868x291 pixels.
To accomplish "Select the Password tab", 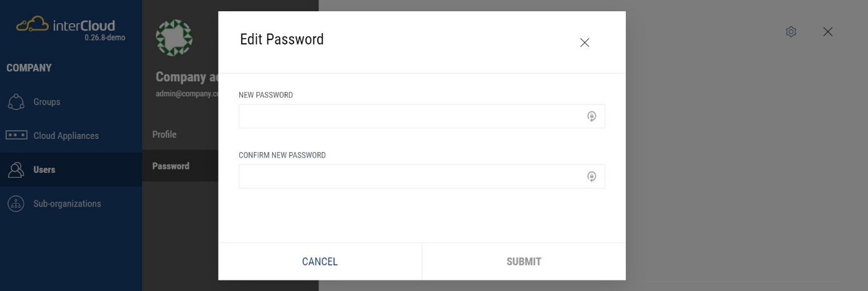I will pos(171,166).
